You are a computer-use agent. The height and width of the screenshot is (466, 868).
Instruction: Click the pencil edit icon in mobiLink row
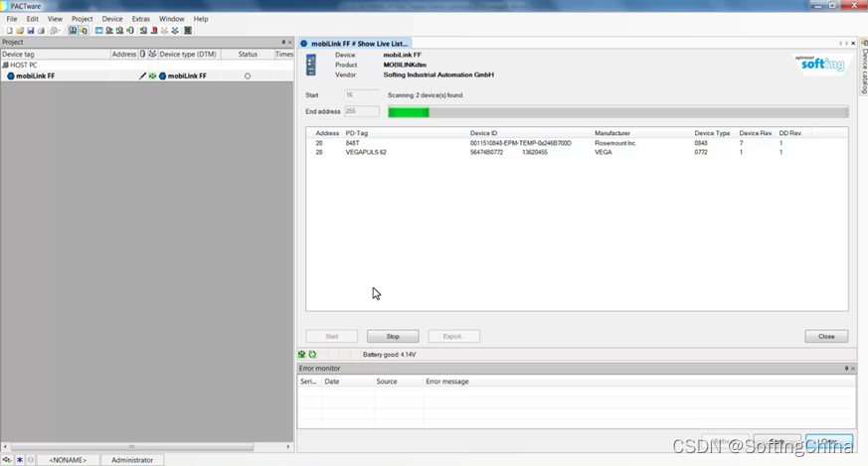click(142, 76)
